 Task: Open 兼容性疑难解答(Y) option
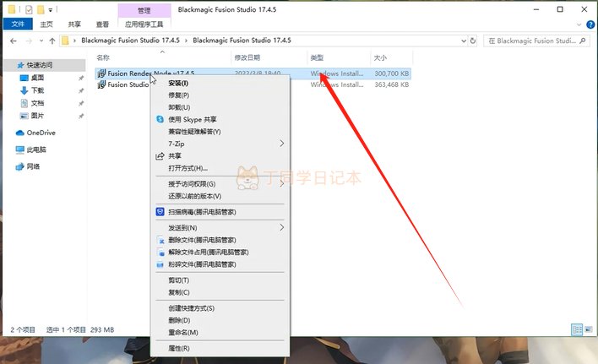tap(194, 132)
